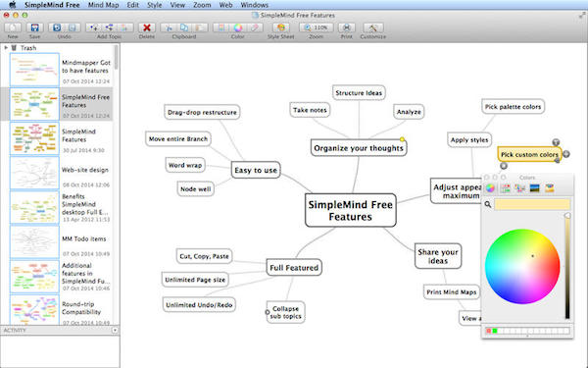Screen dimensions: 588x368
Task: Select the Pick palette colors node
Action: tap(513, 107)
